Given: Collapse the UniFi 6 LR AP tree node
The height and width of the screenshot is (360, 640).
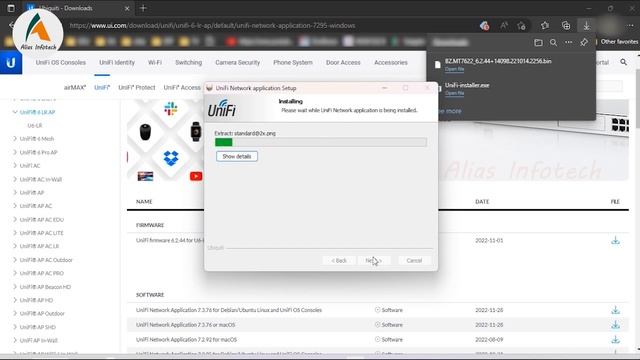Looking at the screenshot, I should click(x=15, y=112).
